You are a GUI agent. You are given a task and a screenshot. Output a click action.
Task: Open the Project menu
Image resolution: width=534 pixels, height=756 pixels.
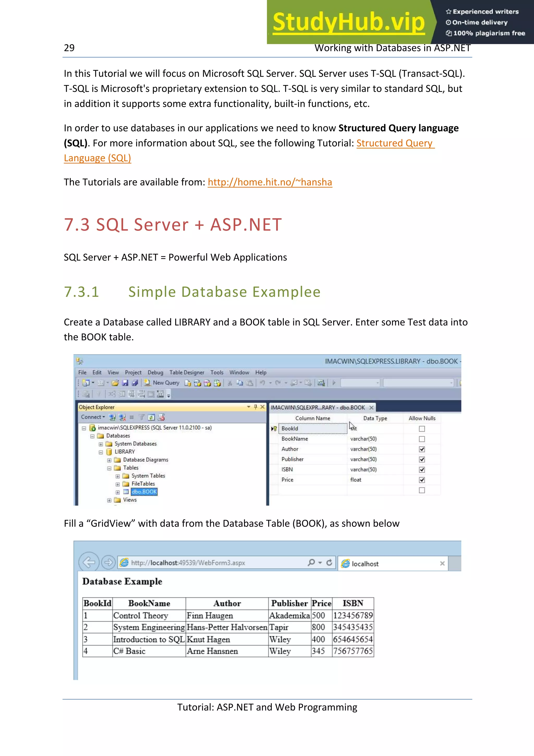click(133, 373)
